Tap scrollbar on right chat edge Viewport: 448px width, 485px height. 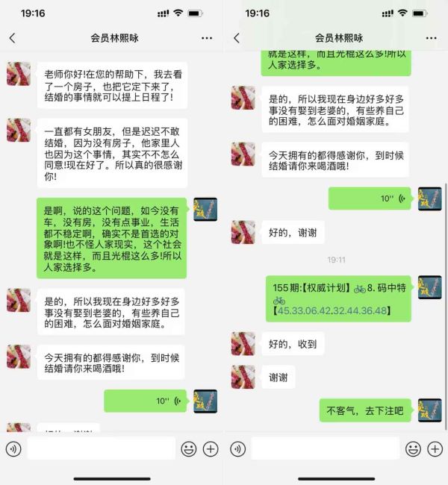point(446,306)
